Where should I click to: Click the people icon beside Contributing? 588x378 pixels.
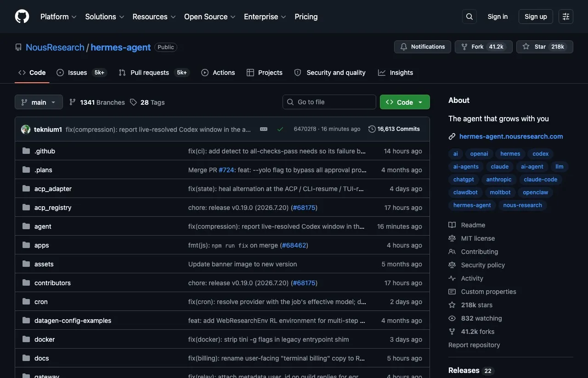point(452,252)
